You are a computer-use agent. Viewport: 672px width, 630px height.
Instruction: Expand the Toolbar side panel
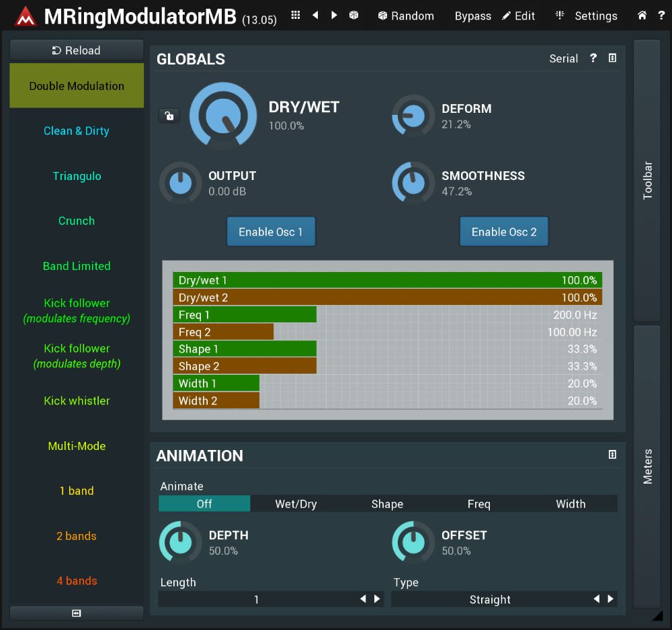(x=648, y=180)
